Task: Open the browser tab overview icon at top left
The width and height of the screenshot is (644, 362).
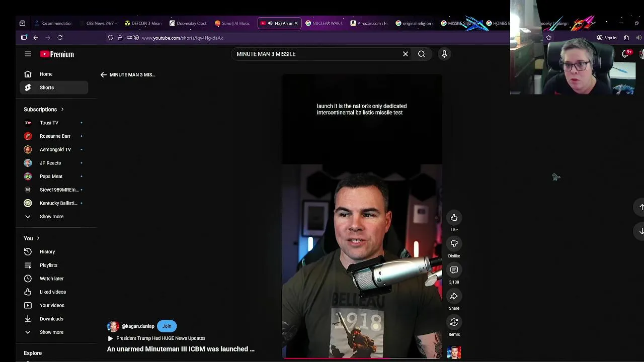Action: coord(22,23)
